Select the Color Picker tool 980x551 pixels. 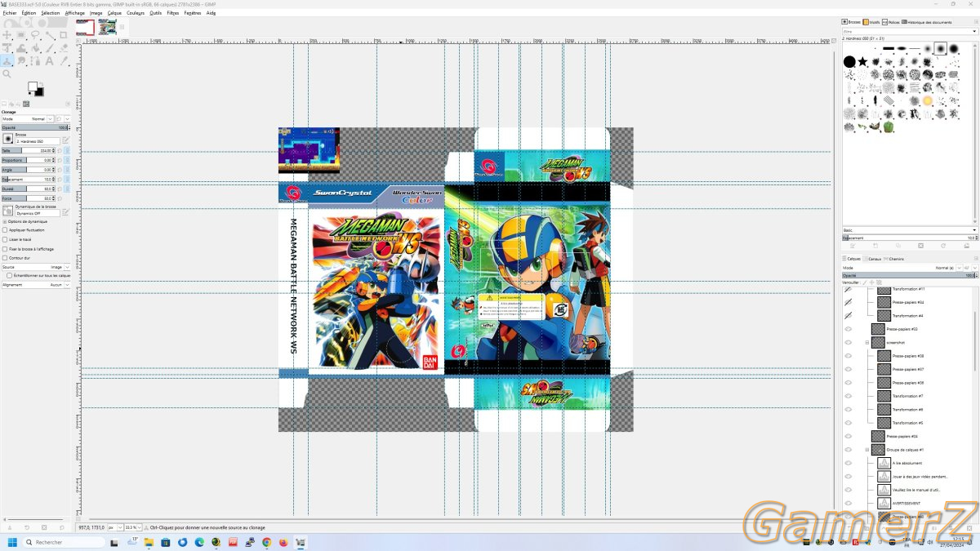point(64,61)
